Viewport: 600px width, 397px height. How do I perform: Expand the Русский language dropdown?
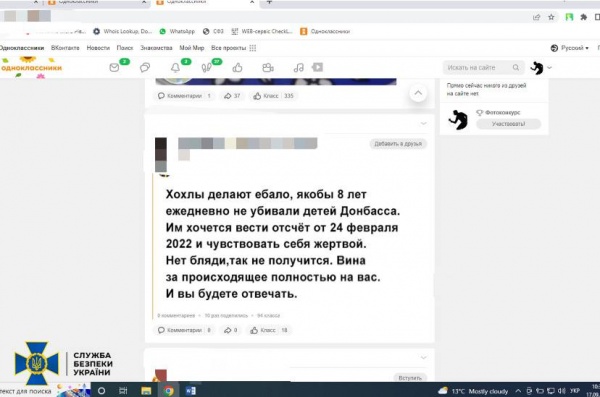point(569,48)
